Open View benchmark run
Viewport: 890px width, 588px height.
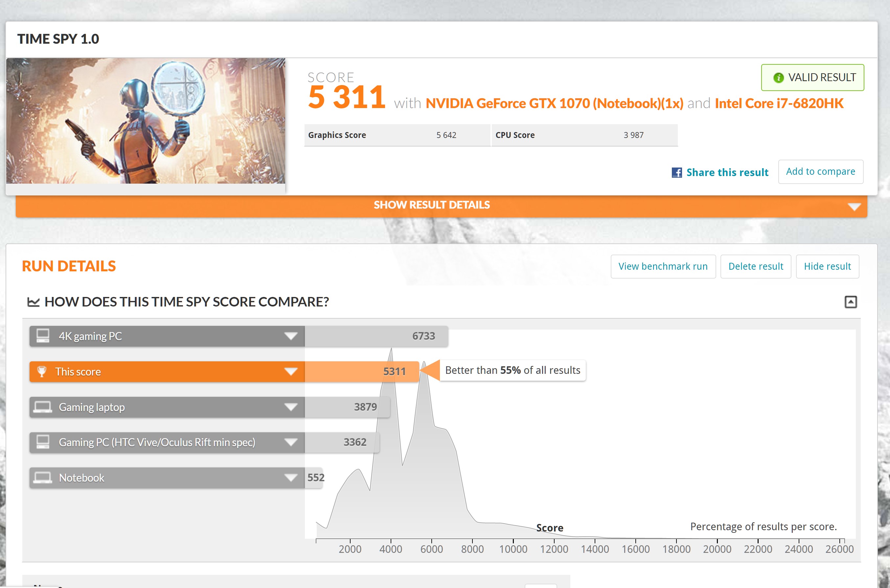[x=663, y=267]
